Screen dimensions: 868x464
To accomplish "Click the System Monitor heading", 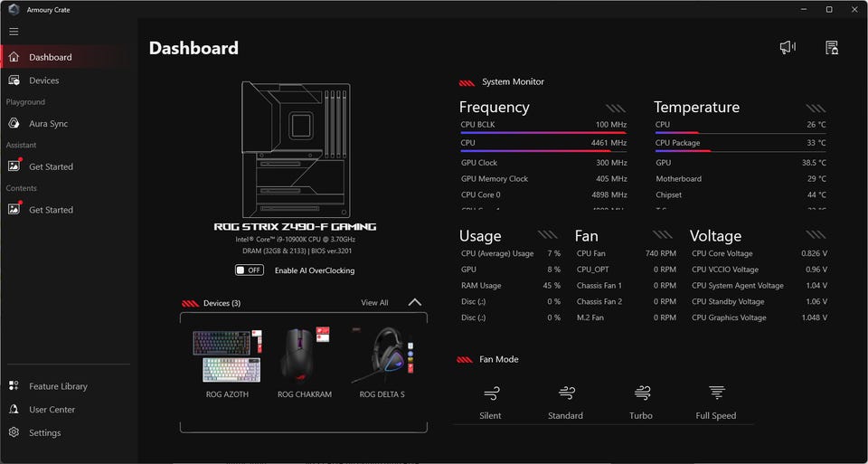I will pos(513,82).
